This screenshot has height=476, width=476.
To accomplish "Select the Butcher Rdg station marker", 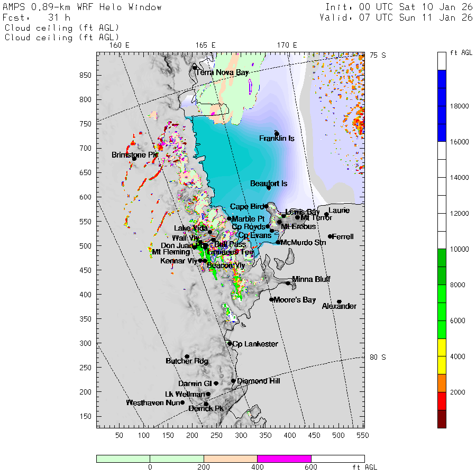I will tap(187, 356).
